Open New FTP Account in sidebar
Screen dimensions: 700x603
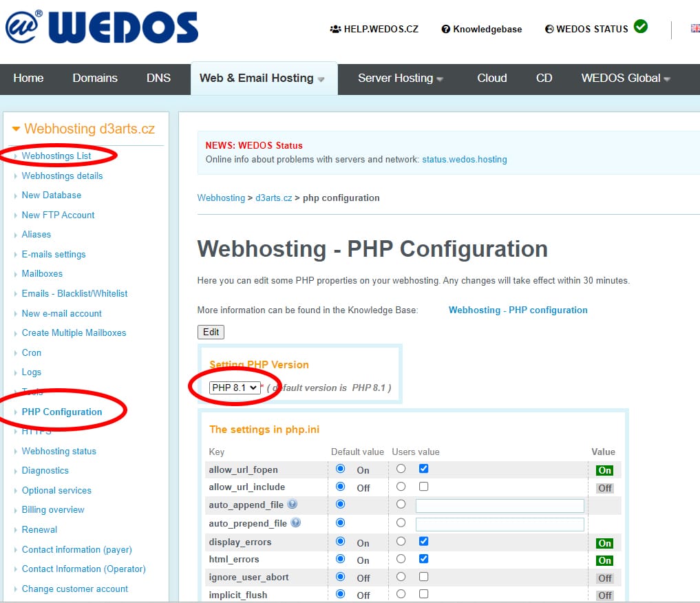click(x=58, y=215)
